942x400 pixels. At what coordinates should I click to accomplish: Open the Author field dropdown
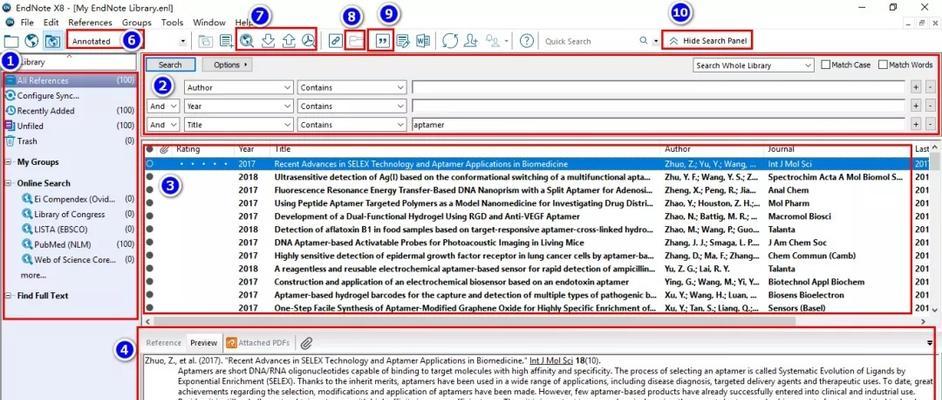pos(239,87)
